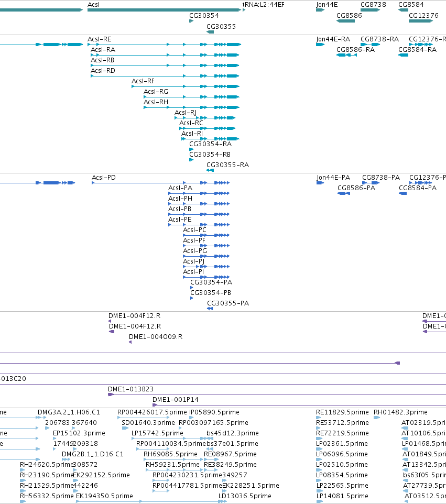The width and height of the screenshot is (446, 504).
Task: Click the CG8584 gene label
Action: pos(411,5)
